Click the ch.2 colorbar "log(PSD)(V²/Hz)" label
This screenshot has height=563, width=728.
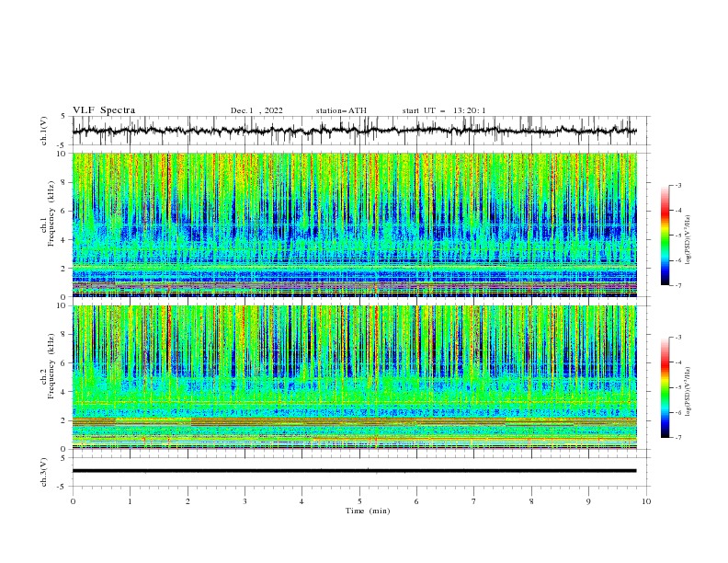pos(688,392)
